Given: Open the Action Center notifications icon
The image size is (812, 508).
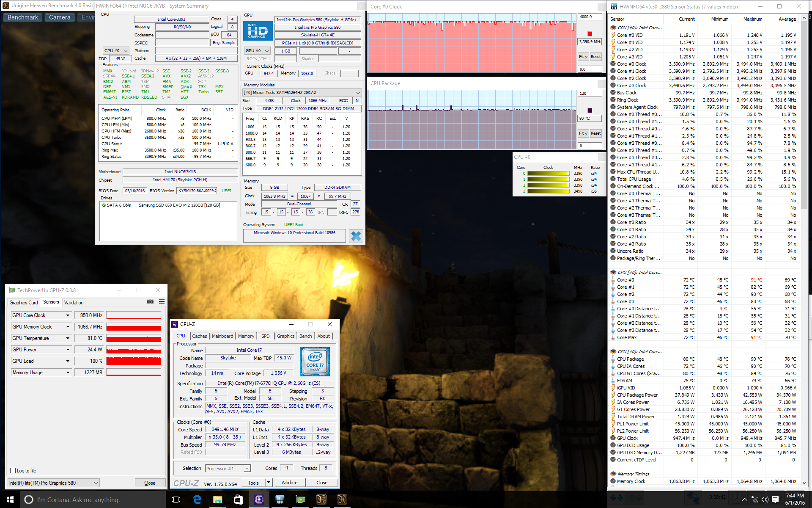Looking at the screenshot, I should point(775,500).
